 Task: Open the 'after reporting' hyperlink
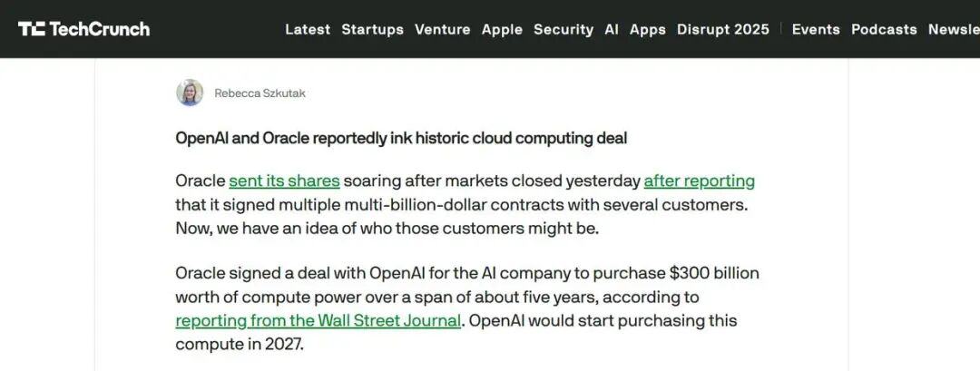pos(699,181)
